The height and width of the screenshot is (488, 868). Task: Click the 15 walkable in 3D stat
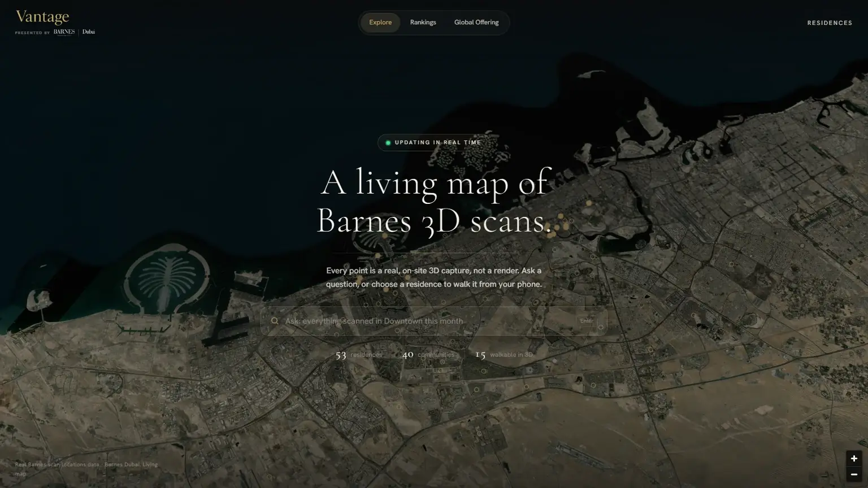pos(504,355)
